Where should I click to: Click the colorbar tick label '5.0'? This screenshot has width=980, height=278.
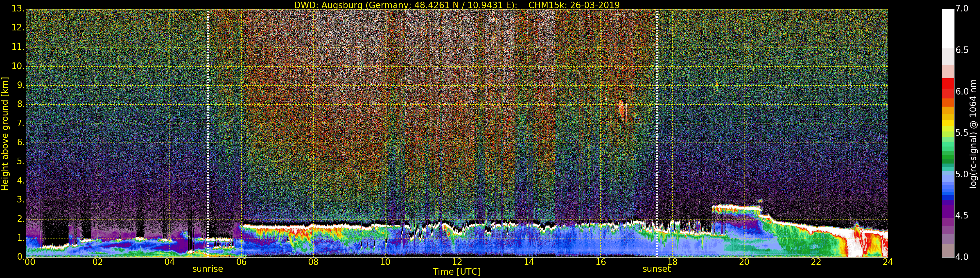(x=962, y=174)
